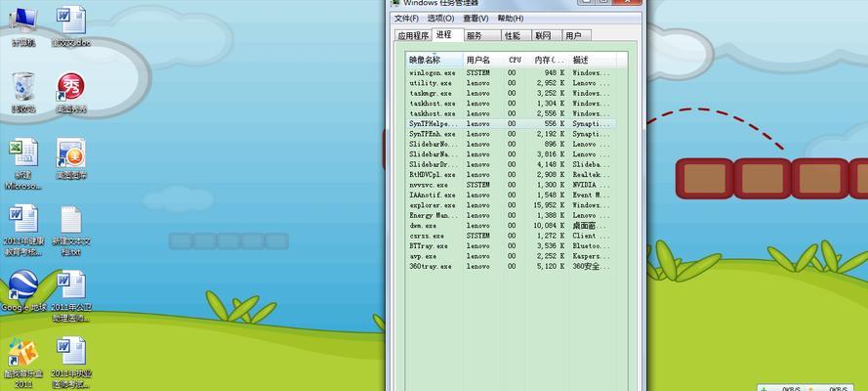Open the 查看(V) menu in Task Manager
This screenshot has width=868, height=391.
click(x=476, y=19)
